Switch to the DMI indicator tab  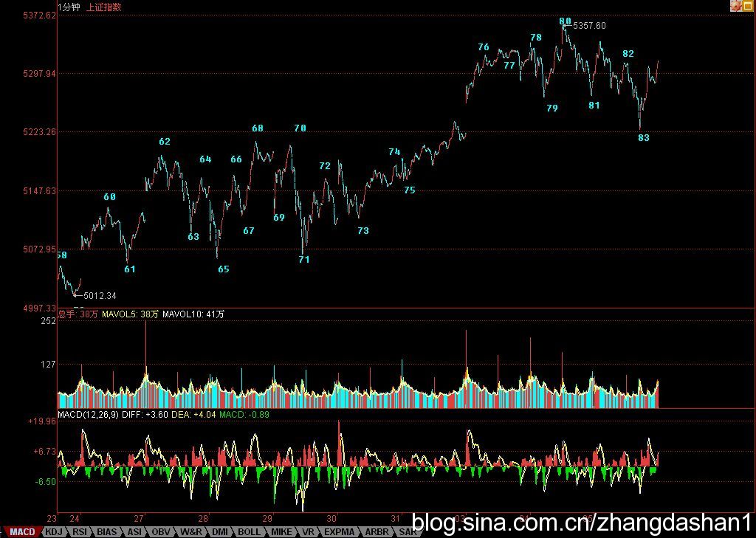pos(220,531)
